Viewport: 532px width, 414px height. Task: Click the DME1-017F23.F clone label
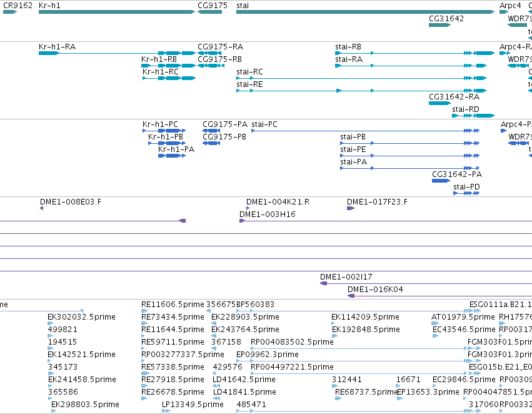377,202
